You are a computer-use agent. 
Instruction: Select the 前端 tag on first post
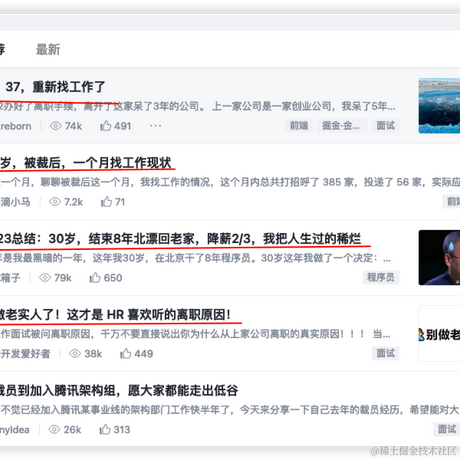[x=299, y=126]
